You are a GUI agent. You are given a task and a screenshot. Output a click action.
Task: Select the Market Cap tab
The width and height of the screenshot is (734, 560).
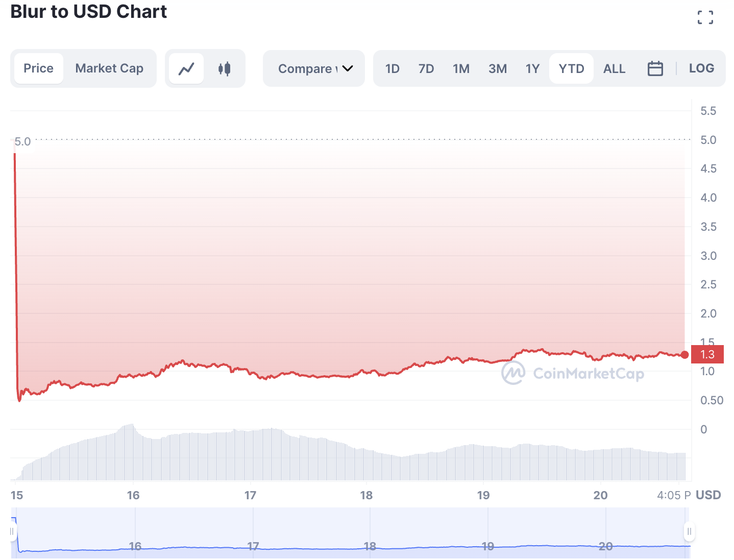coord(109,68)
